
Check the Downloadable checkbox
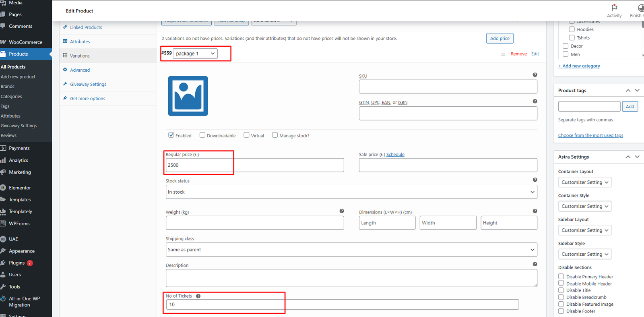pos(202,135)
